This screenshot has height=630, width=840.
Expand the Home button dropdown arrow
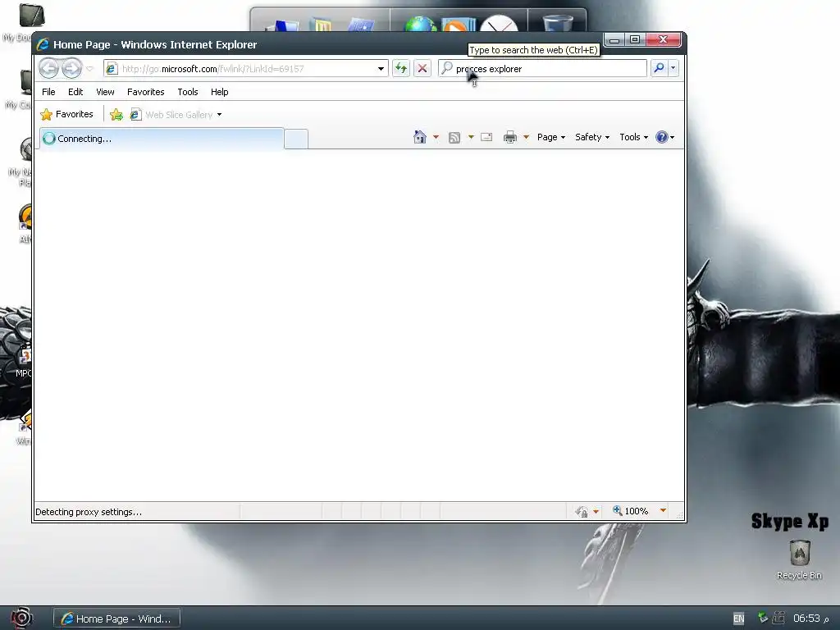[436, 137]
